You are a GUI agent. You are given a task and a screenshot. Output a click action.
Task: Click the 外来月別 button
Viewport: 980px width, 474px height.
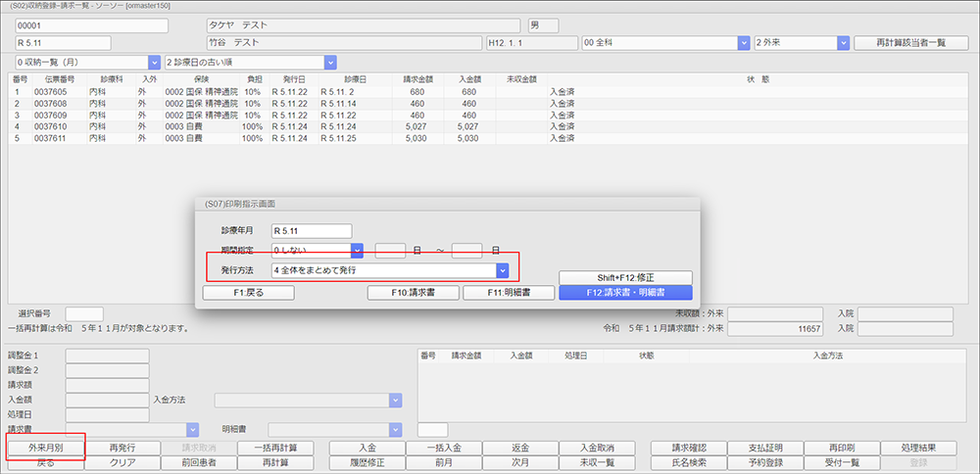44,448
